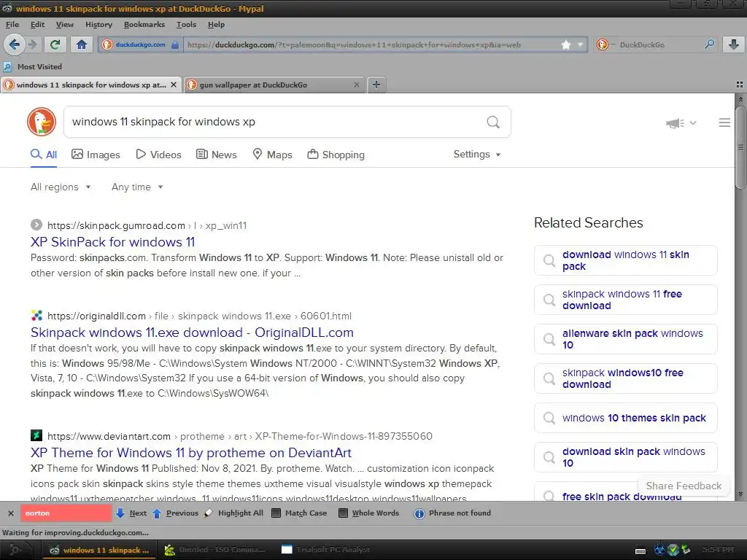
Task: Click the megaphone icon near the menu
Action: click(675, 123)
